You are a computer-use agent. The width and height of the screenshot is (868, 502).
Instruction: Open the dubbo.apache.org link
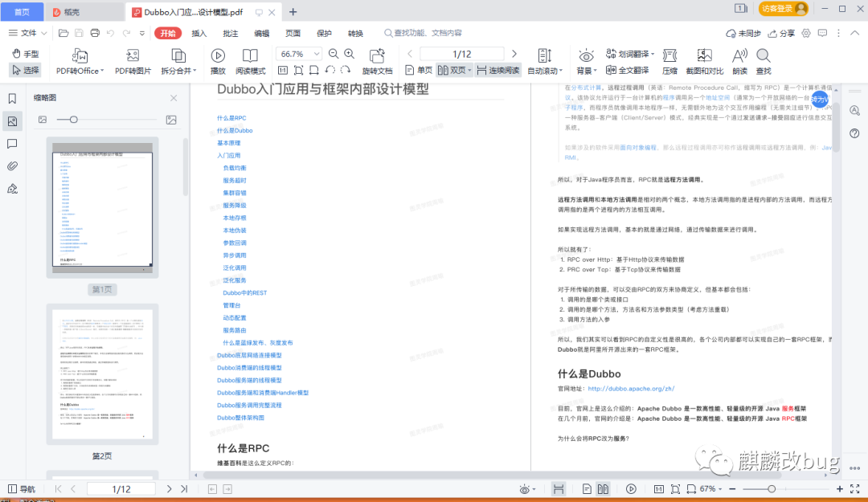click(631, 389)
